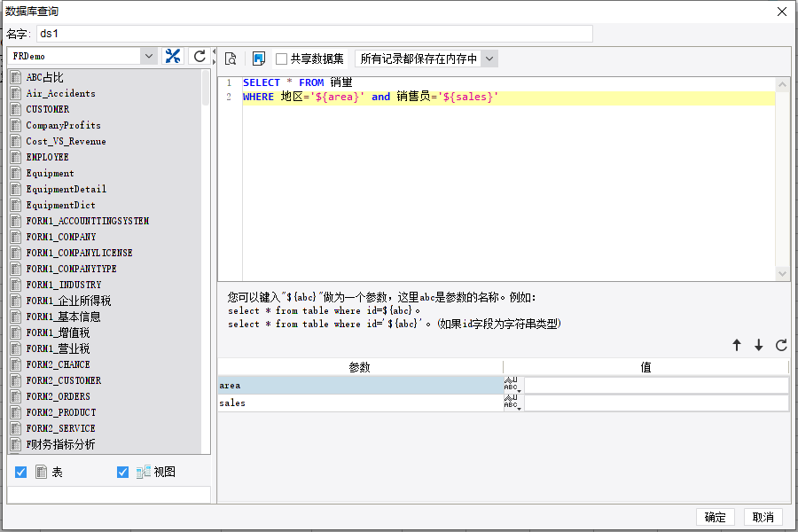Select the FORM2_ORDERS table entry
The height and width of the screenshot is (532, 798).
pos(58,397)
